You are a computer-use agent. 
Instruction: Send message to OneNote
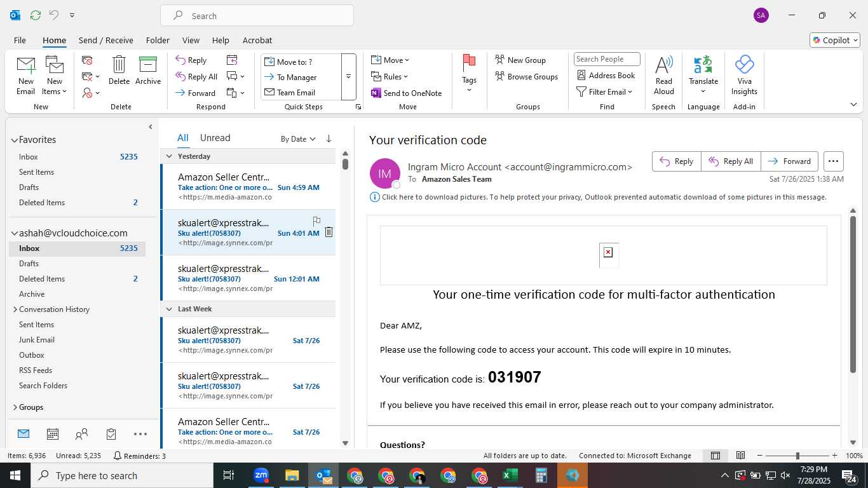[407, 93]
